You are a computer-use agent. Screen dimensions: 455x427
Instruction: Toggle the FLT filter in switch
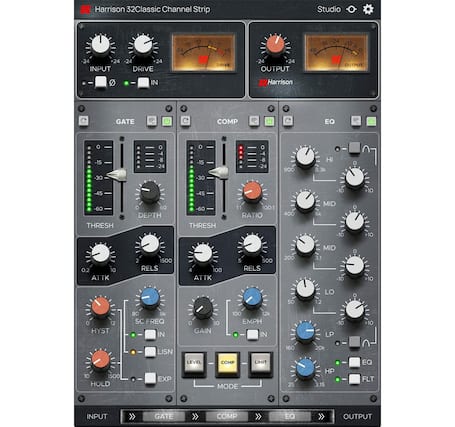pos(355,379)
